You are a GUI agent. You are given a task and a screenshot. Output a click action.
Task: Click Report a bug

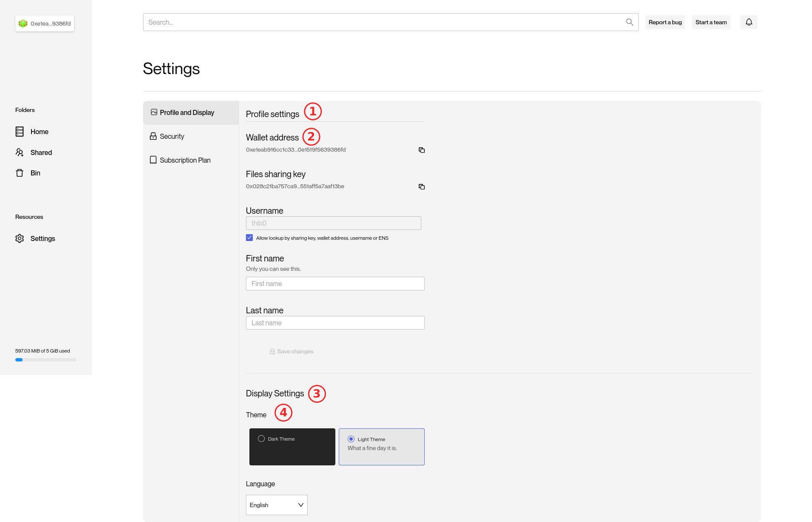click(x=665, y=22)
